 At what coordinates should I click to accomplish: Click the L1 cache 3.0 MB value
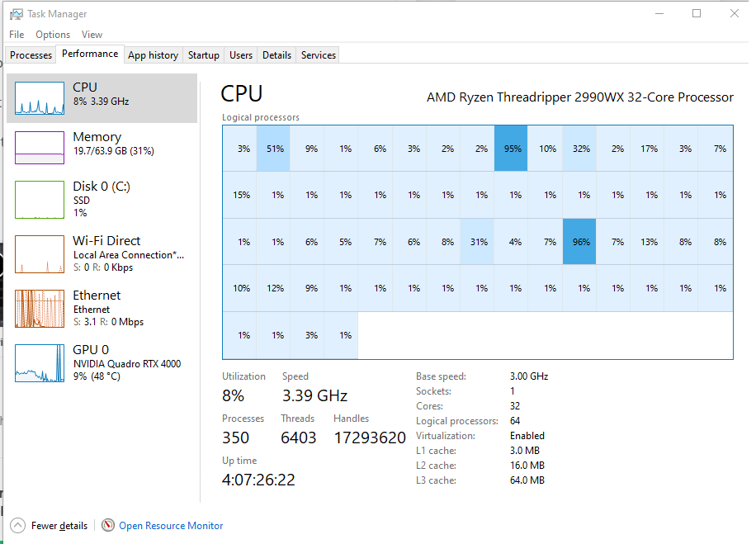click(525, 451)
